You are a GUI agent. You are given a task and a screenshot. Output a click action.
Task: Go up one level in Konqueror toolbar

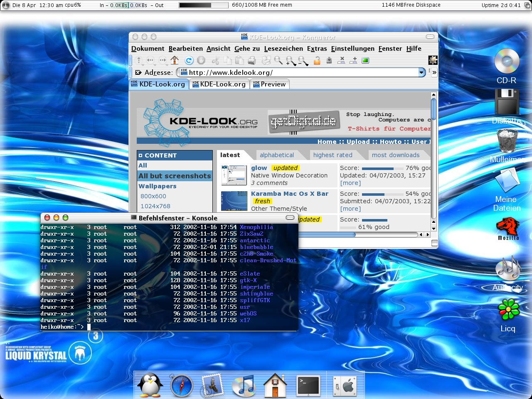pos(139,60)
